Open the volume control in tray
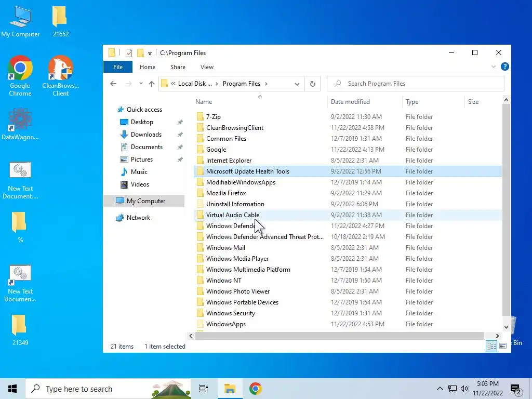The height and width of the screenshot is (399, 532). tap(464, 389)
